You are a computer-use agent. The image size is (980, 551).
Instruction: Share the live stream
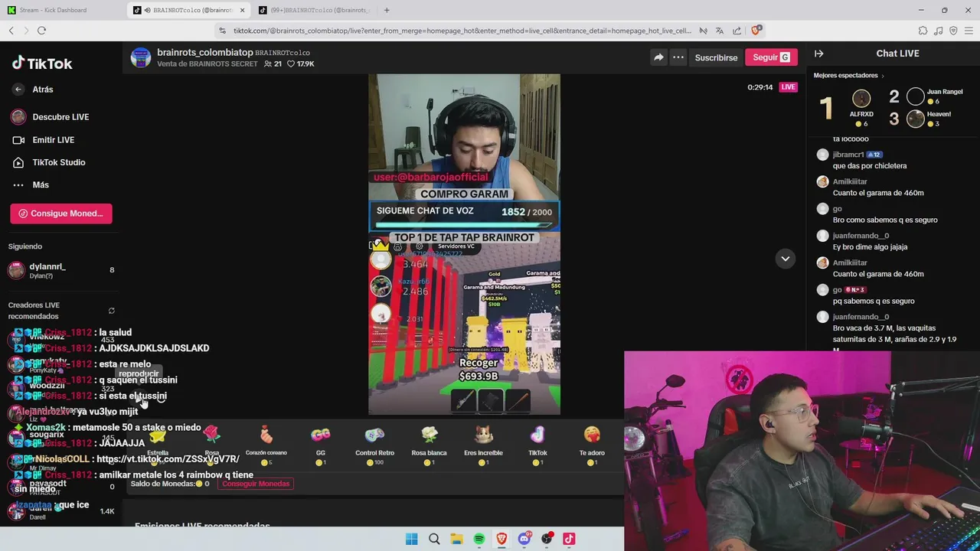click(x=658, y=57)
